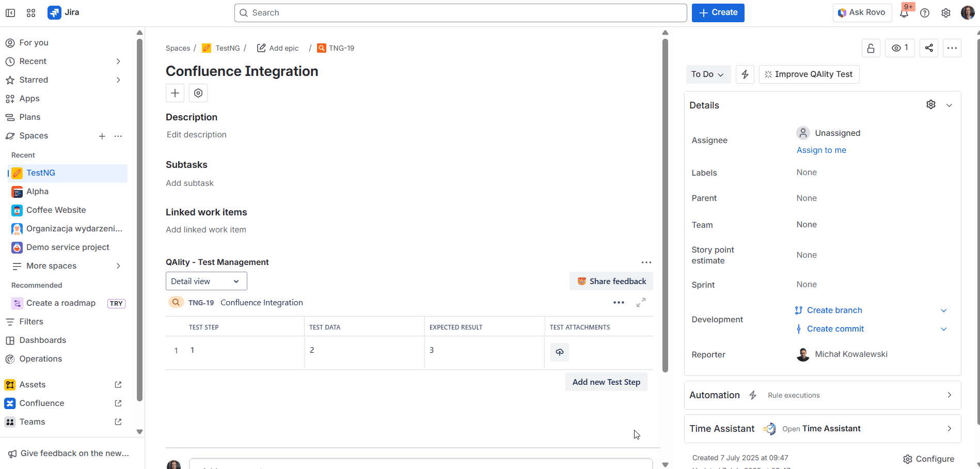
Task: Open Spaces more options menu
Action: point(118,136)
